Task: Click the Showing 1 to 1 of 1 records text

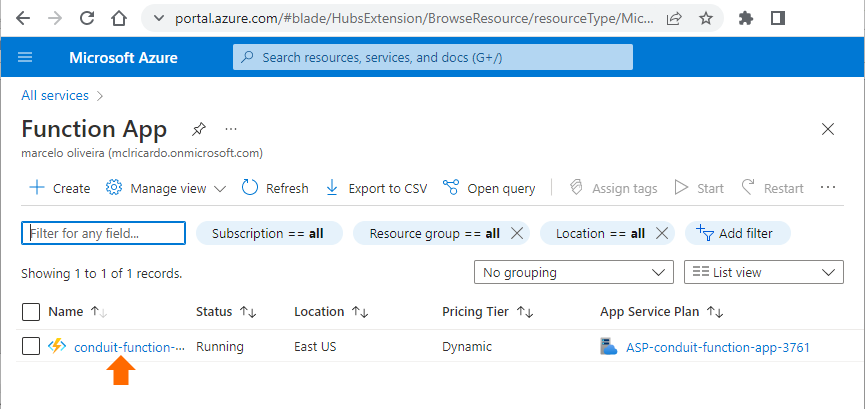Action: click(x=102, y=273)
